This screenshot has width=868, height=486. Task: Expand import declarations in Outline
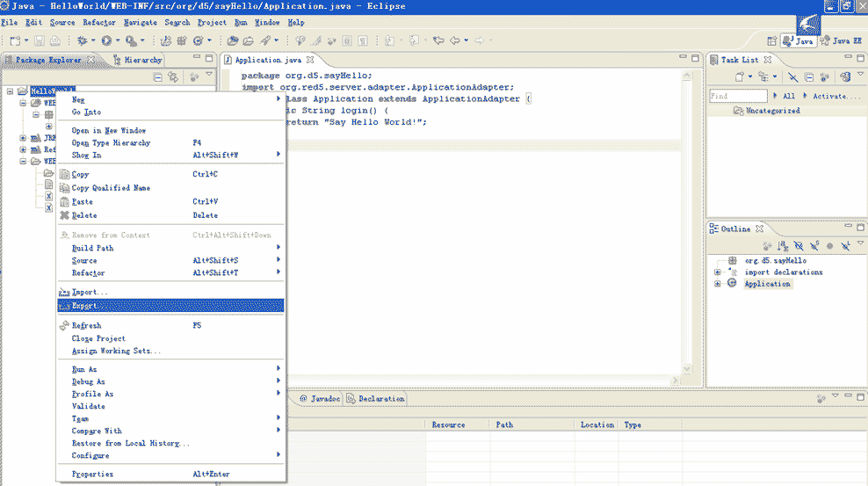coord(718,272)
